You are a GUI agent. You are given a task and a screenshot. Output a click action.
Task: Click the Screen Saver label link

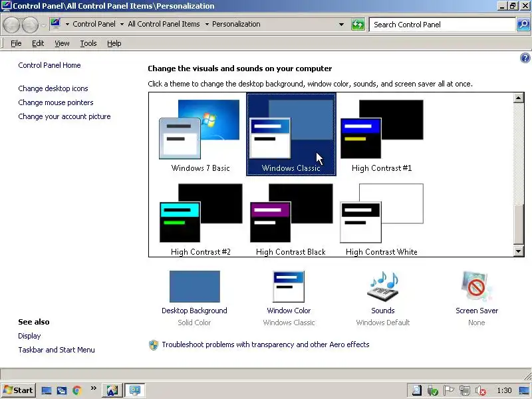click(477, 311)
